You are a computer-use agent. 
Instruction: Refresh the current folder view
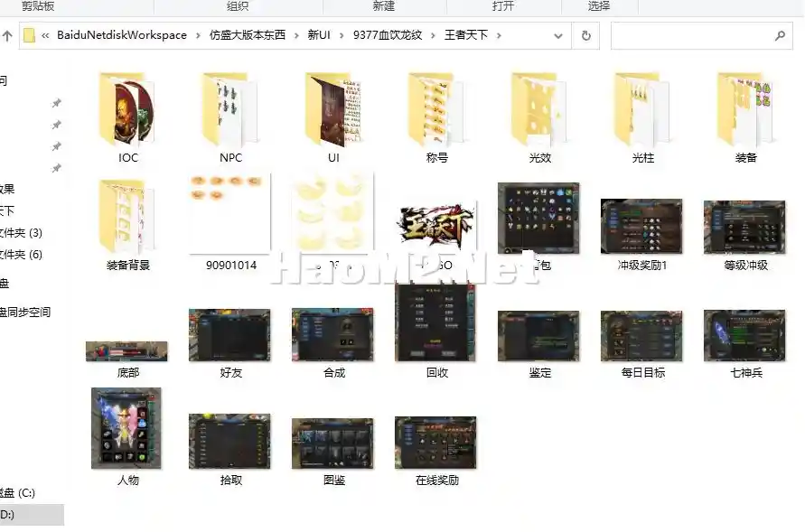coord(585,36)
